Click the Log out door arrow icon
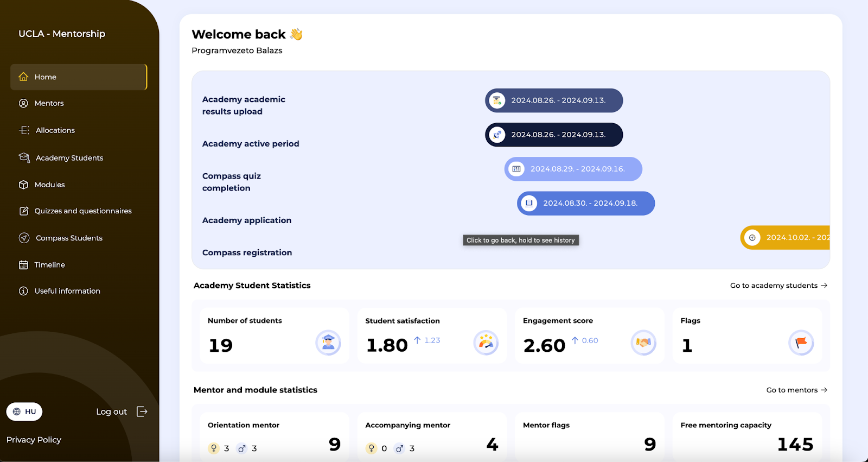This screenshot has height=462, width=868. click(x=142, y=412)
